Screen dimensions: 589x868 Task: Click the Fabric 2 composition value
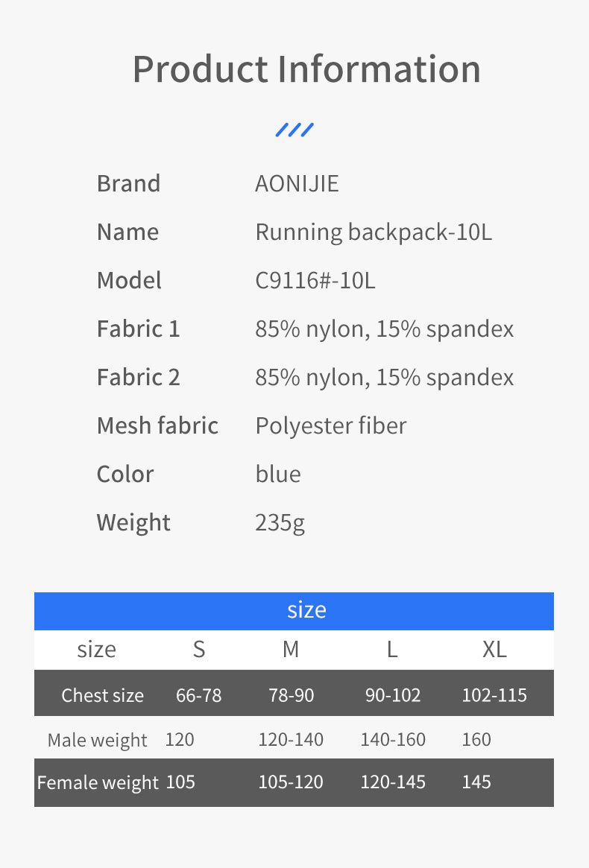tap(384, 377)
